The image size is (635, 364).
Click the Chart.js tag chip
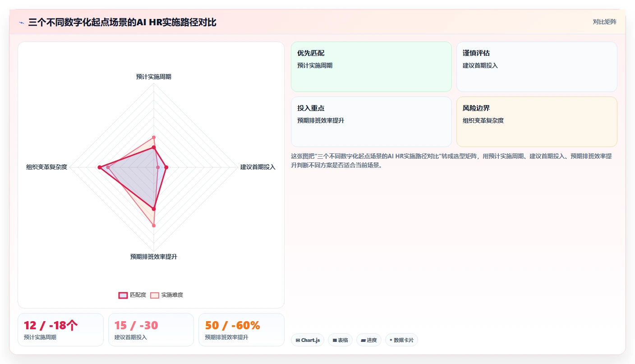point(308,340)
